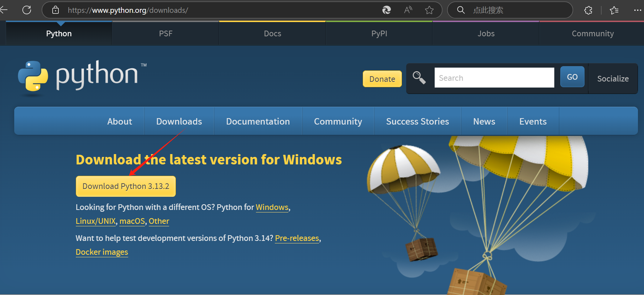The height and width of the screenshot is (295, 644).
Task: Click the 'Download the latest version for Windows' heading
Action: coord(209,159)
